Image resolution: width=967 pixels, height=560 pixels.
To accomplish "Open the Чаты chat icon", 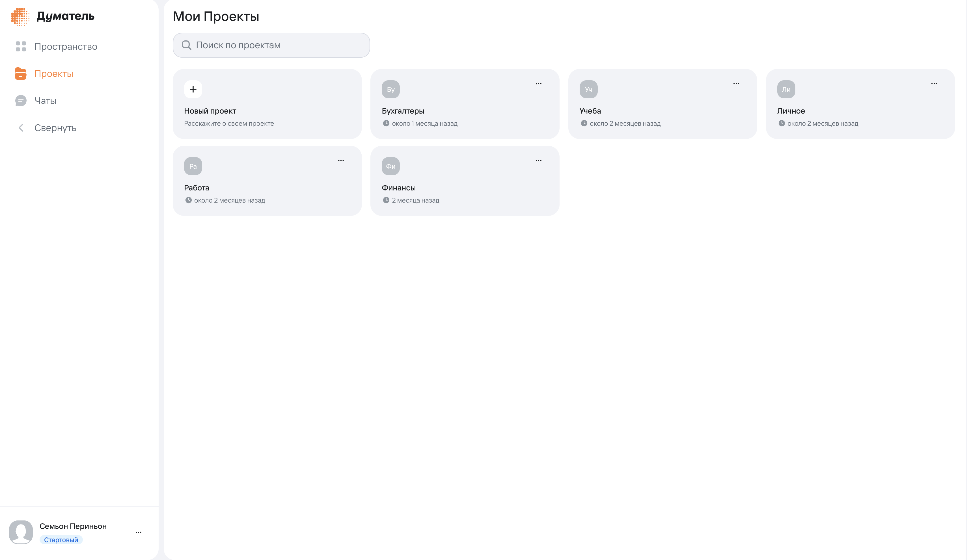I will [21, 101].
